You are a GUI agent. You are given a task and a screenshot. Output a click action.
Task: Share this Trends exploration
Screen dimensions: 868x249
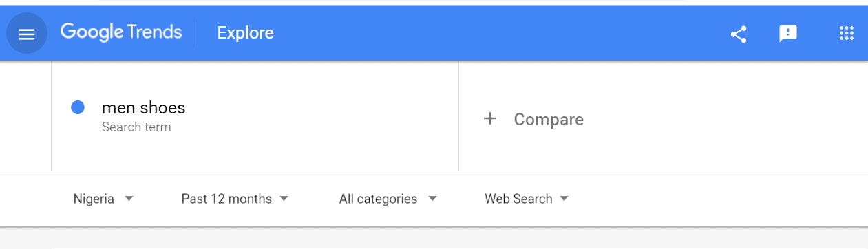coord(739,34)
